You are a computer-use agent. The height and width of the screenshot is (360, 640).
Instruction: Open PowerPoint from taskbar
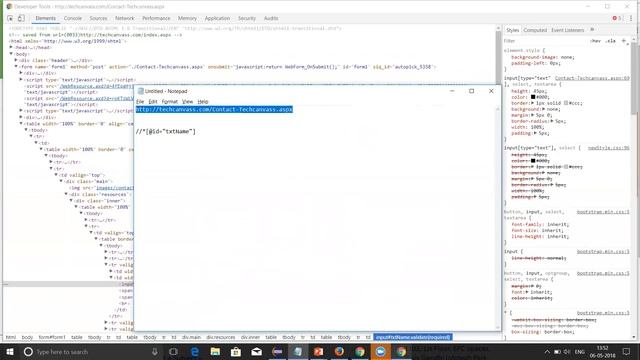pyautogui.click(x=318, y=352)
